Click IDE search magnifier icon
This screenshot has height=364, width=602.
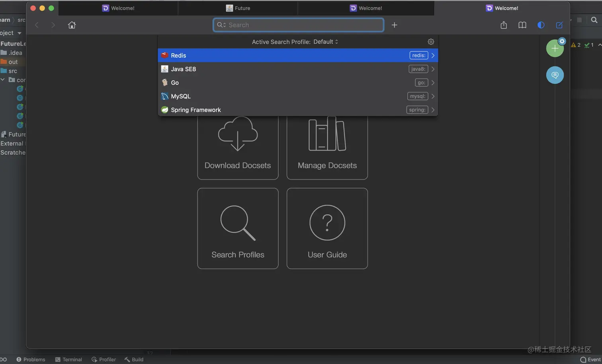pyautogui.click(x=594, y=20)
